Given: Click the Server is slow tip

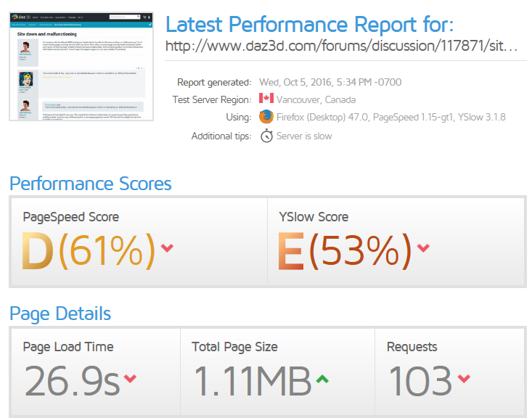Looking at the screenshot, I should coord(304,136).
